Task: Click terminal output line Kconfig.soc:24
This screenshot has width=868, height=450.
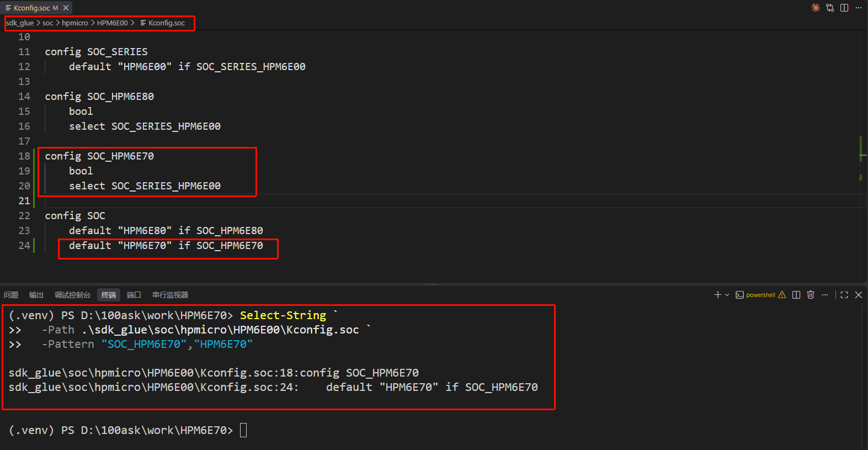Action: 273,387
